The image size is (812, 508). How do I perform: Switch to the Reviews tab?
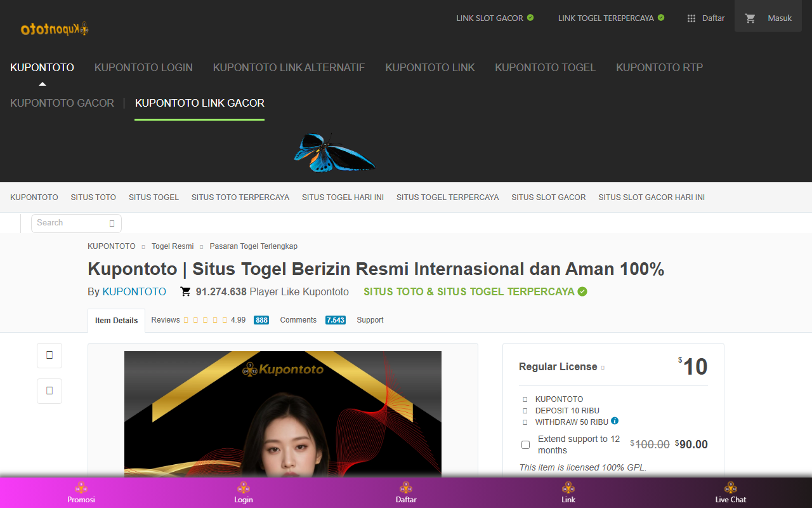click(x=166, y=320)
